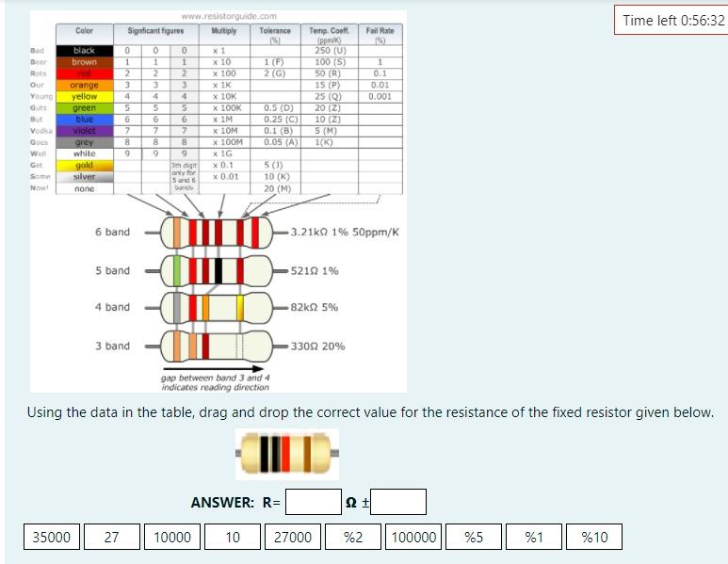Click the silver color swatch in table
The width and height of the screenshot is (728, 564).
coord(85,177)
